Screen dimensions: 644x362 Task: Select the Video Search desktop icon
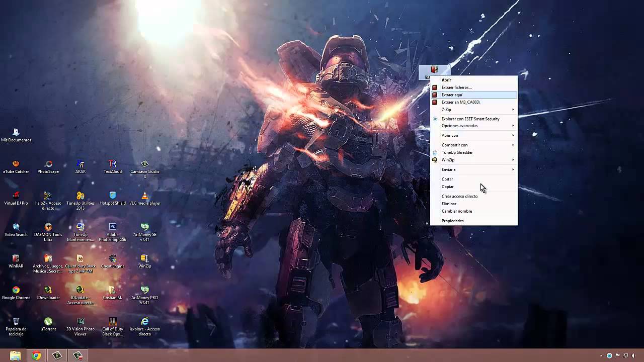click(x=16, y=230)
